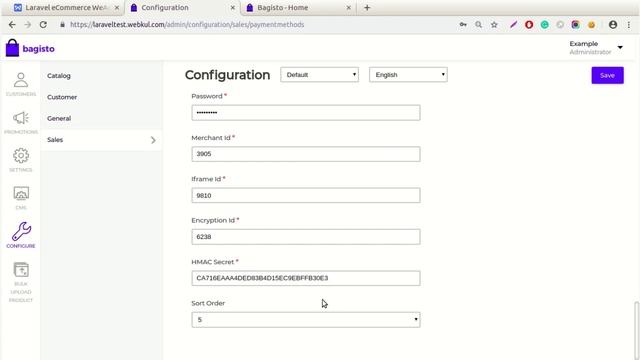Click the red Opera-style extension icon

click(x=529, y=24)
